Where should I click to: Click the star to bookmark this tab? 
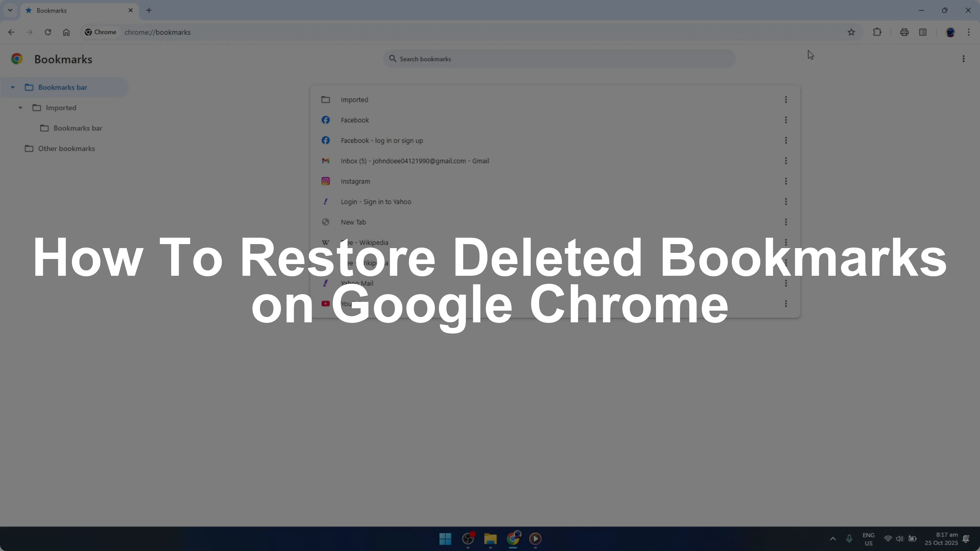coord(851,32)
